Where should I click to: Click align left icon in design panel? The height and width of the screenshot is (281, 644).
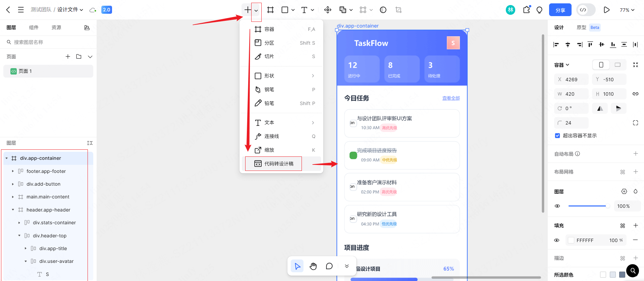[556, 45]
